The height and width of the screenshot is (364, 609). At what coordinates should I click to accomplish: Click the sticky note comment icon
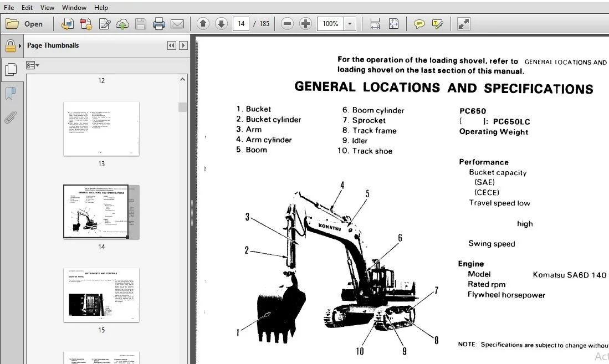pos(419,24)
